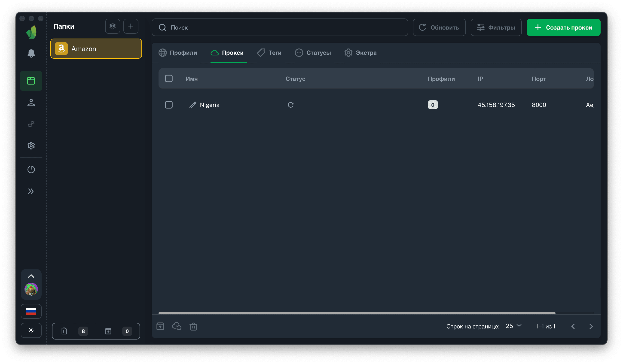Click the green Создать прокси button
Screen dimensions: 623x364
pyautogui.click(x=563, y=27)
